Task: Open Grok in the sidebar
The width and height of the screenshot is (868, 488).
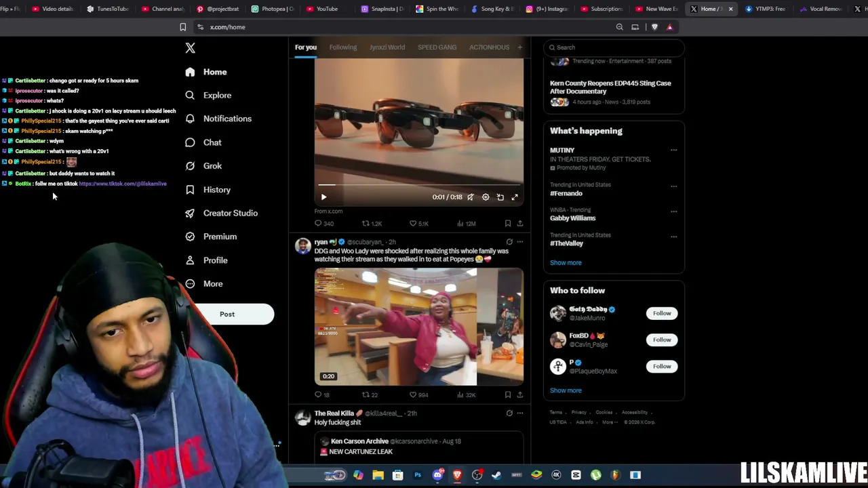Action: 203,166
